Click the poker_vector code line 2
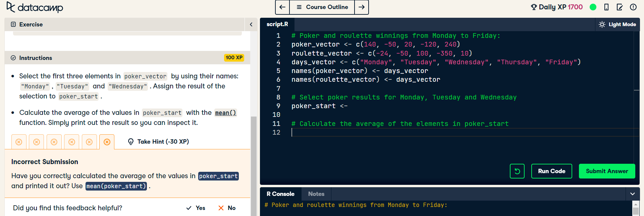The width and height of the screenshot is (644, 216). click(x=376, y=45)
